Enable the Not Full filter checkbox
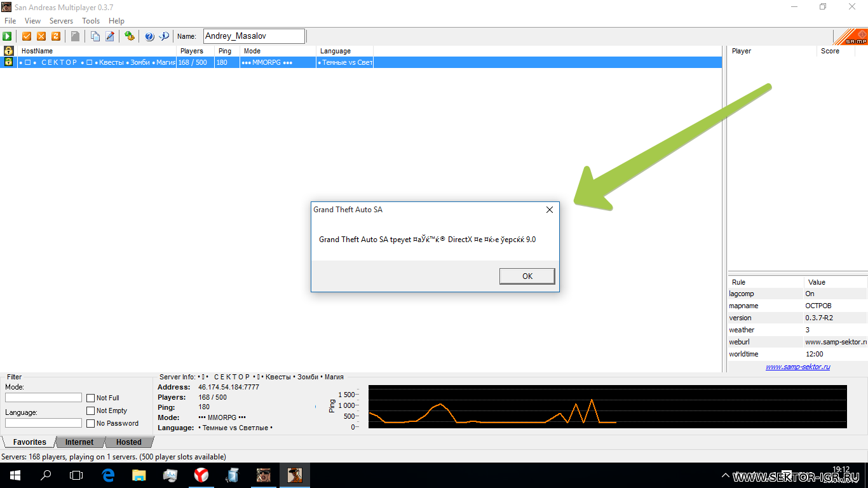This screenshot has width=868, height=488. (90, 398)
